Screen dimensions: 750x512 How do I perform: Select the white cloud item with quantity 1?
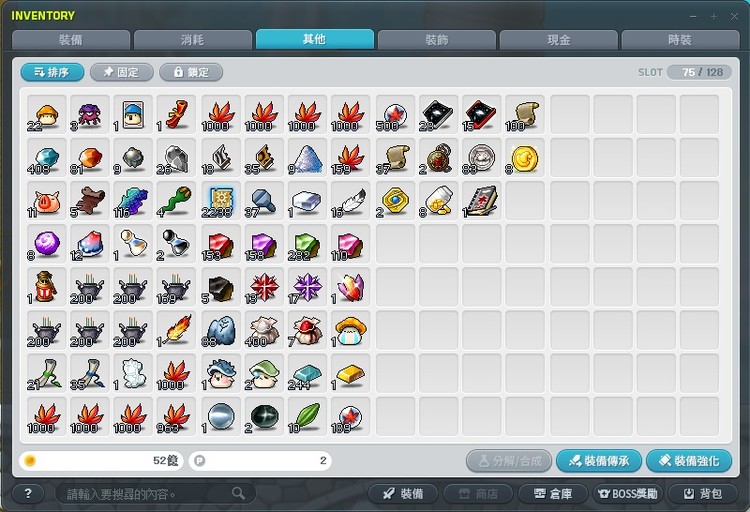click(x=133, y=373)
